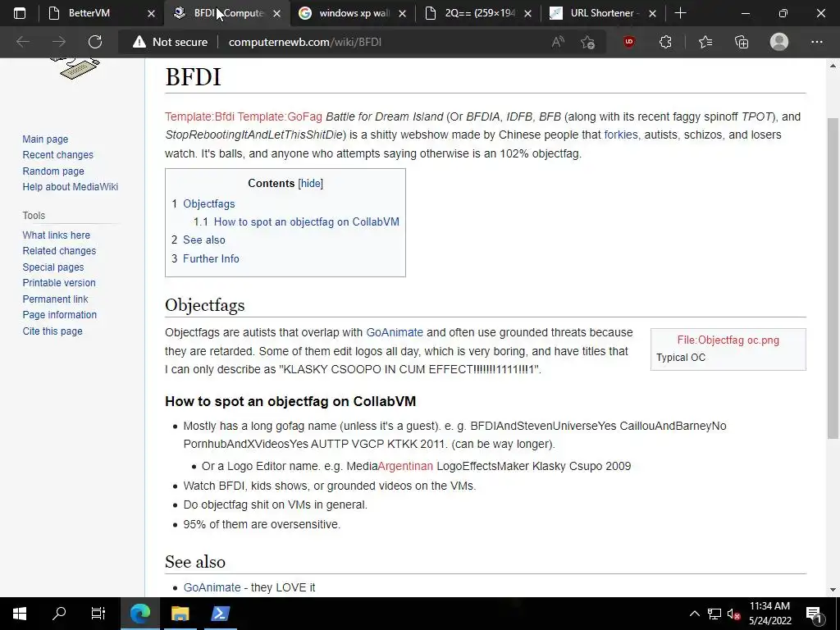Image resolution: width=840 pixels, height=630 pixels.
Task: Open the Windows Start menu
Action: [20, 614]
